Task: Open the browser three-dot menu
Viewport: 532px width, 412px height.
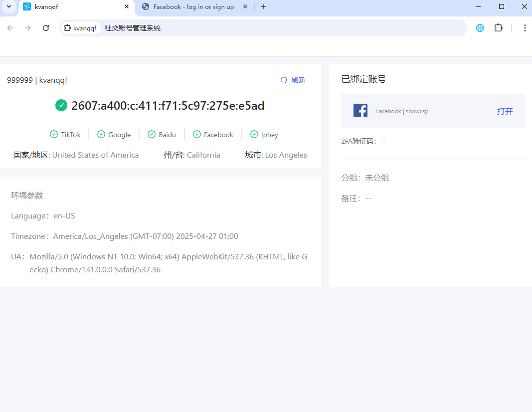Action: tap(525, 28)
